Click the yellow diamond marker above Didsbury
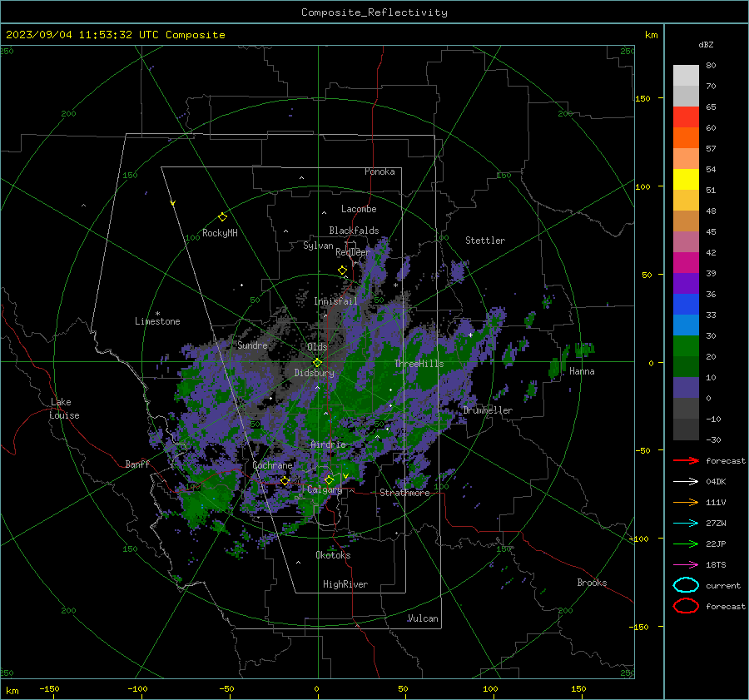The height and width of the screenshot is (700, 749). 317,362
